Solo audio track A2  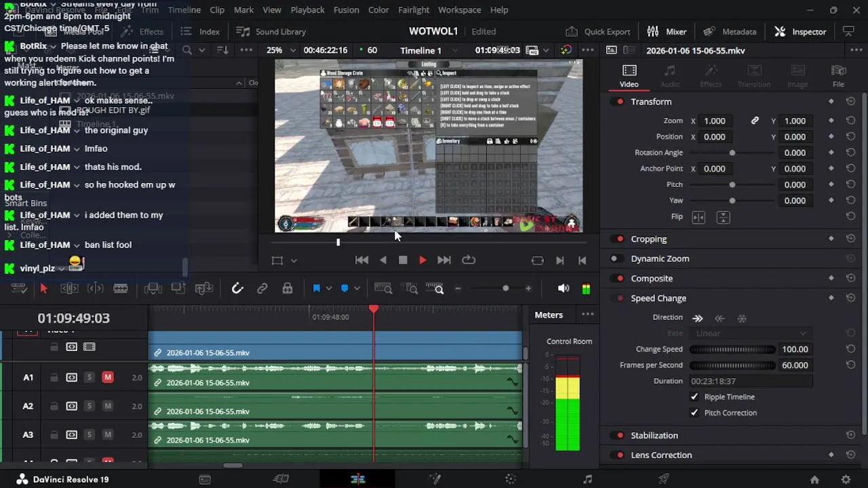click(x=89, y=406)
